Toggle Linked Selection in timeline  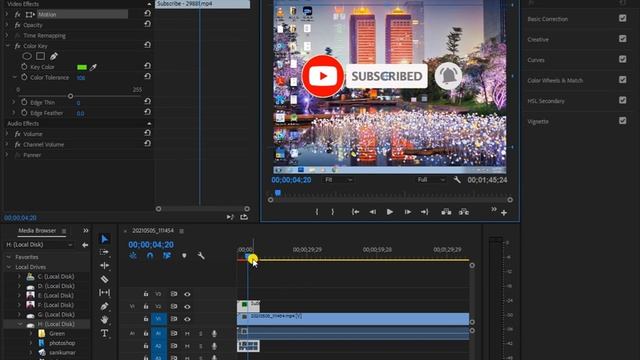[167, 256]
